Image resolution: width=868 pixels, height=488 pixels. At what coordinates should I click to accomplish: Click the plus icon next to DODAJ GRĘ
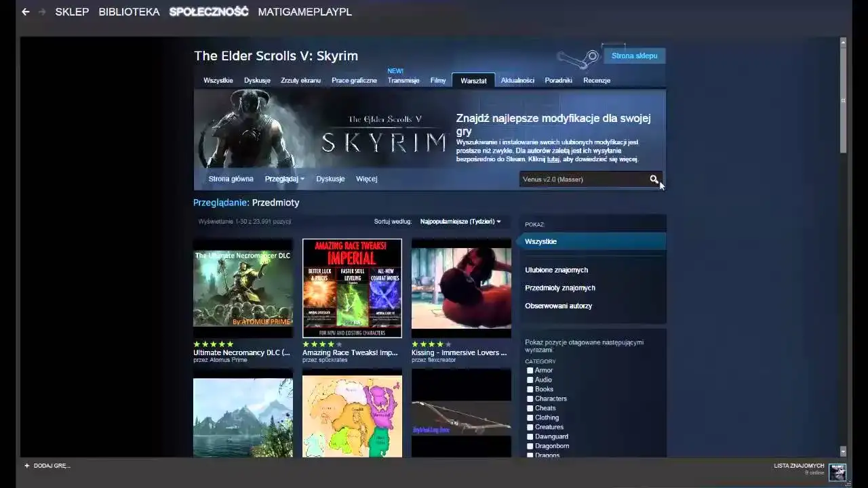pos(26,466)
